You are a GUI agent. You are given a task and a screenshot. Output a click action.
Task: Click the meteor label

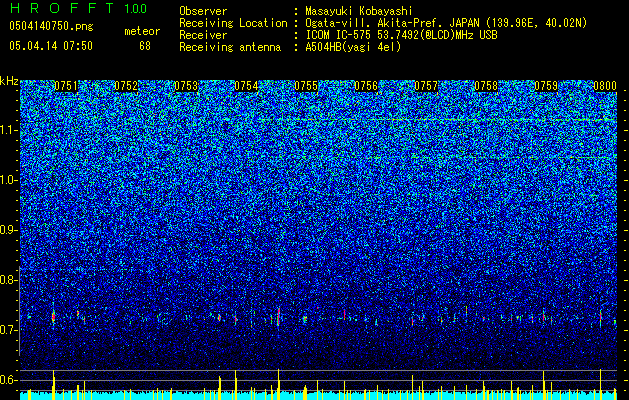click(142, 31)
